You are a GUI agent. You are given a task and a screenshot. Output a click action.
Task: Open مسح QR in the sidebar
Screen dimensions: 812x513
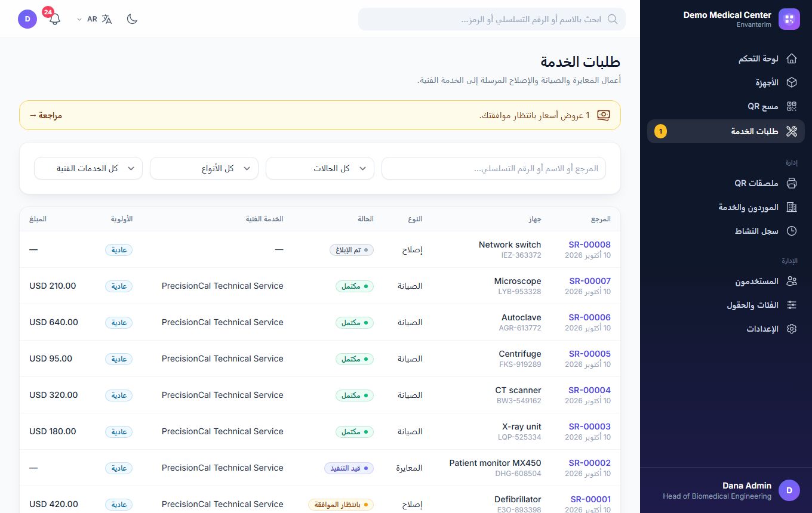coord(726,106)
